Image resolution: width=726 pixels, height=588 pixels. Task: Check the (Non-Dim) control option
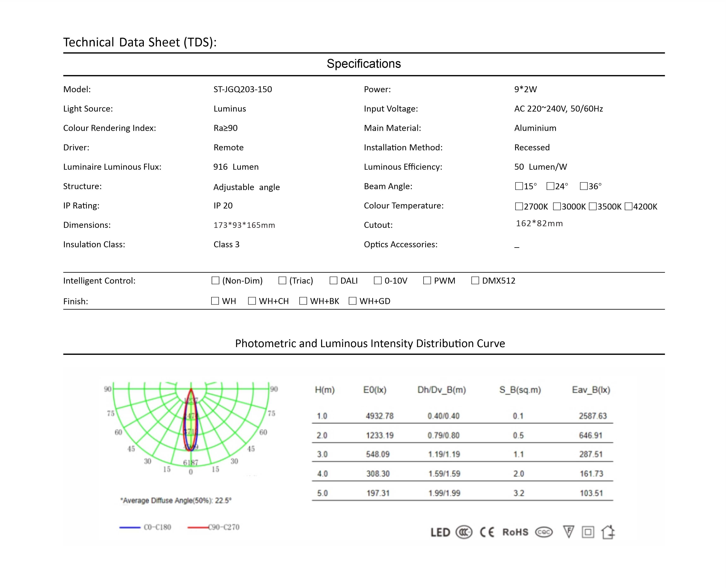tap(215, 281)
